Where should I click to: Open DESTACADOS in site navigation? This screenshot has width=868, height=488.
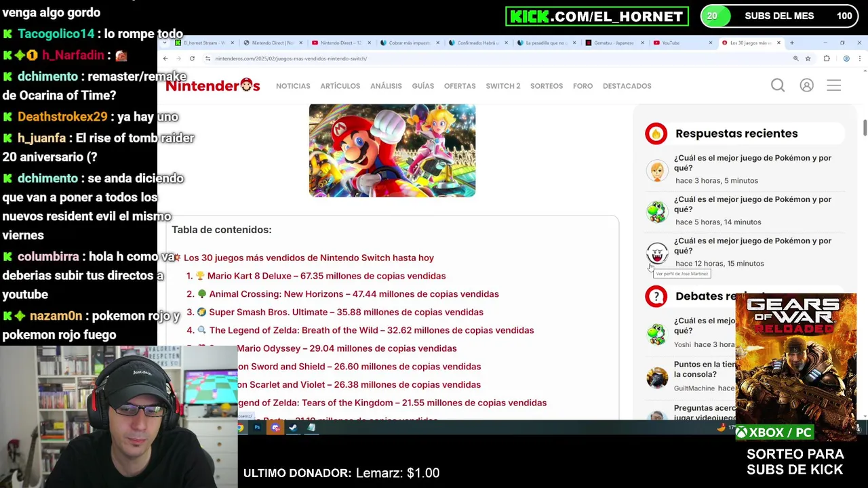(x=627, y=86)
